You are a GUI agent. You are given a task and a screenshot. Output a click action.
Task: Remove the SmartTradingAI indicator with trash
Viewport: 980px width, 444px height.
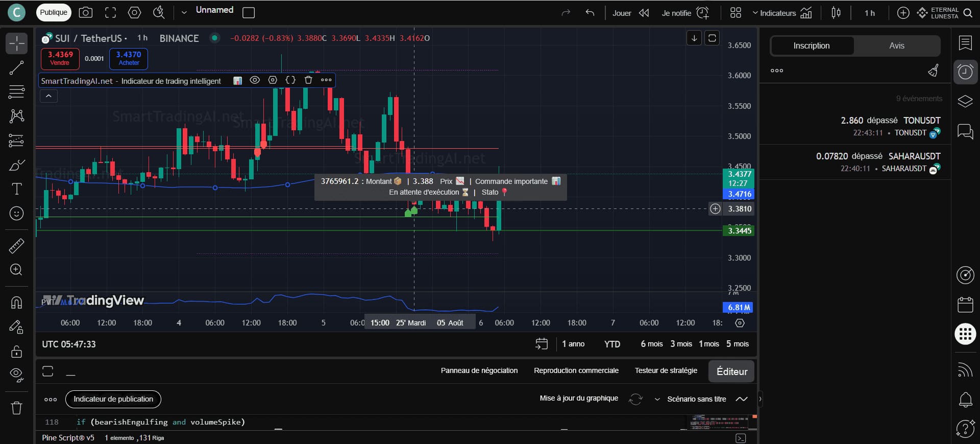(x=308, y=80)
